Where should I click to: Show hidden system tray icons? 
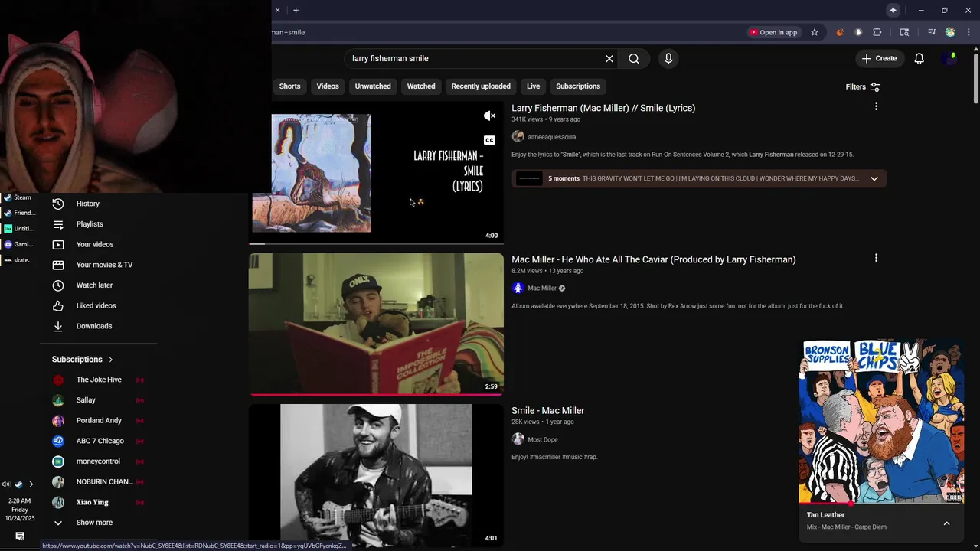point(31,484)
